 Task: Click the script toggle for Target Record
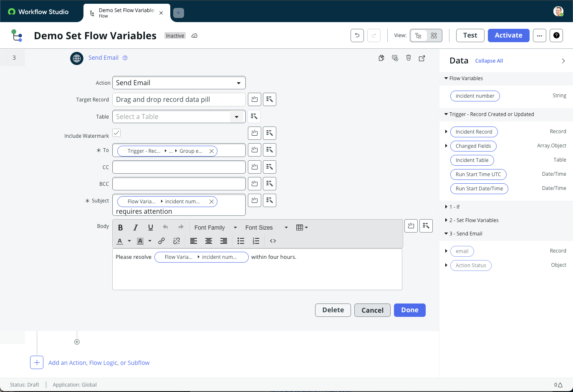tap(255, 99)
